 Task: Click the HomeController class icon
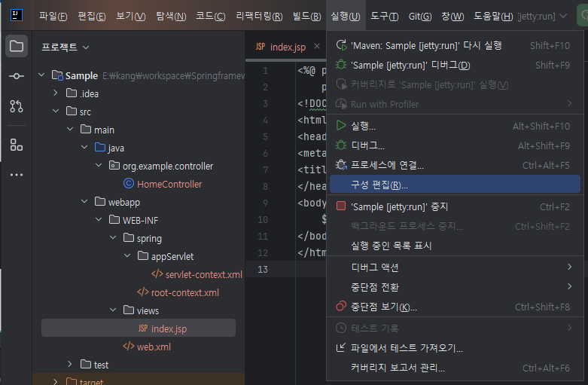pyautogui.click(x=129, y=184)
